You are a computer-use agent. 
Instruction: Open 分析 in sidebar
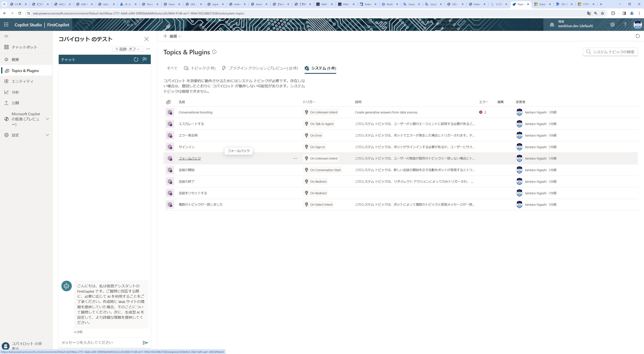coord(26,92)
